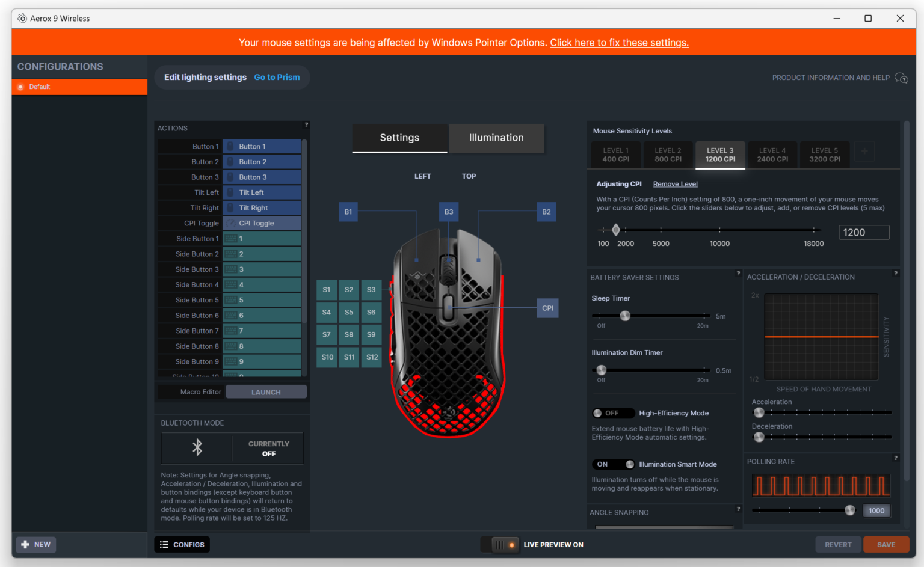Click the Angle Snapping help icon
Screen dimensions: 924x567
coord(738,508)
